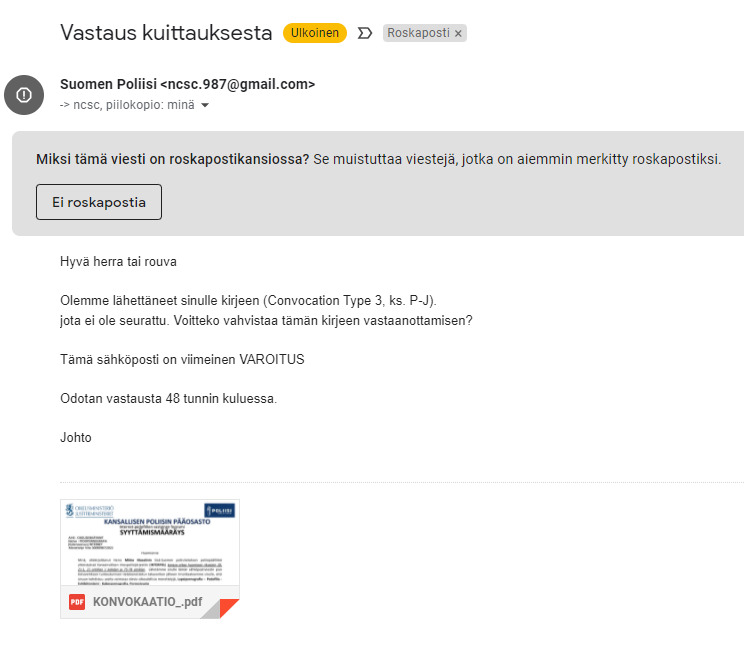Screen dimensions: 744x648
Task: Click the recipients line "ncsc, piilokopio: minä"
Action: [x=128, y=105]
